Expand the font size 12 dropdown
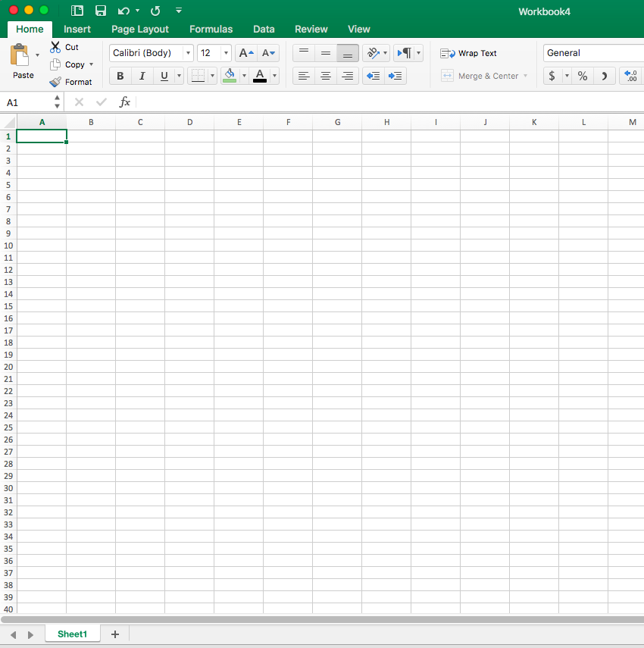 pos(226,53)
